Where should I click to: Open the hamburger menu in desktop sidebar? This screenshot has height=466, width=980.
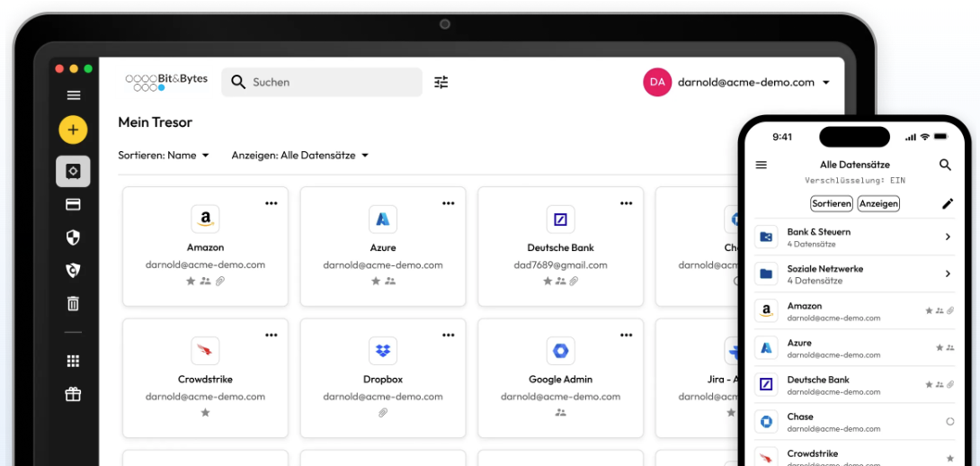(73, 95)
